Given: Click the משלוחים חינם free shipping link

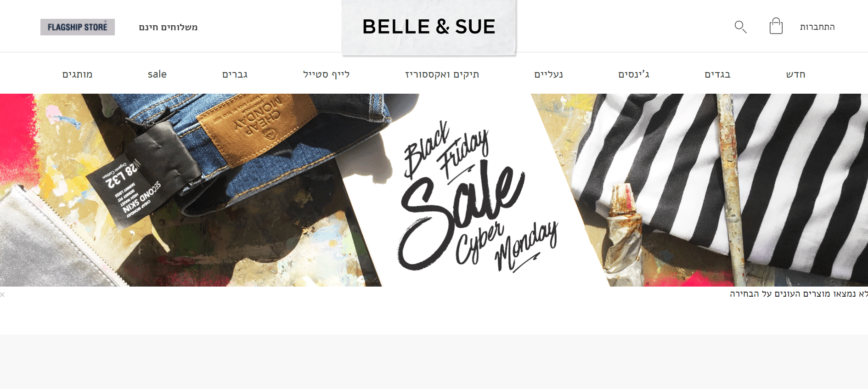Looking at the screenshot, I should click(x=168, y=27).
